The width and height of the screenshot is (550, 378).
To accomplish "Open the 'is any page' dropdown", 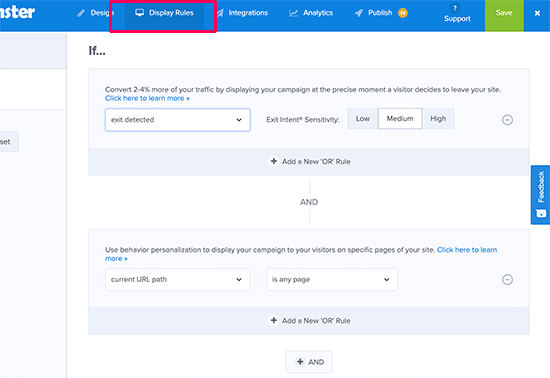I will tap(332, 279).
